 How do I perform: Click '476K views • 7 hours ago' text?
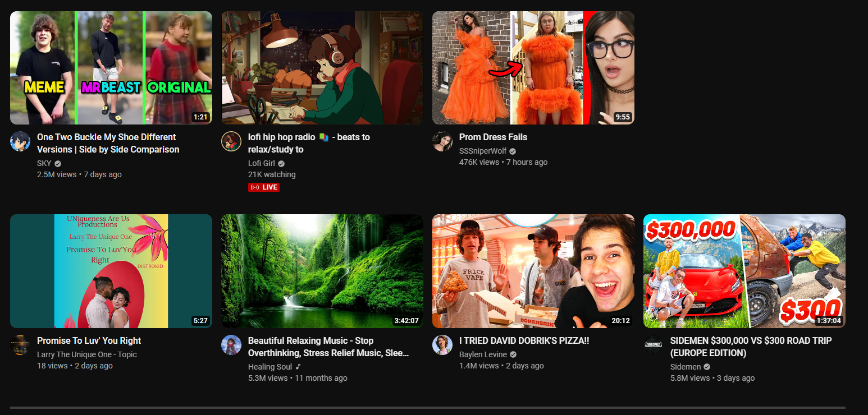click(x=503, y=162)
